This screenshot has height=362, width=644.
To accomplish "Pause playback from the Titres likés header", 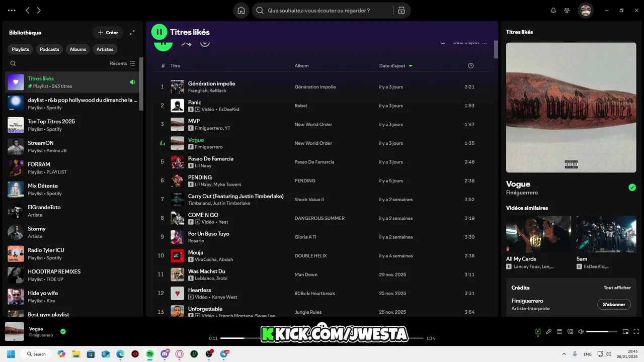I will pyautogui.click(x=159, y=32).
